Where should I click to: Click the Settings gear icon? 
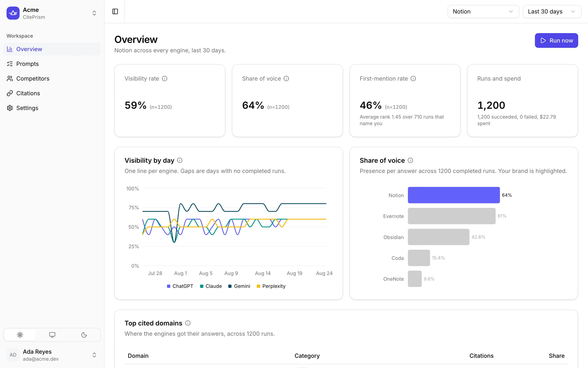(10, 108)
